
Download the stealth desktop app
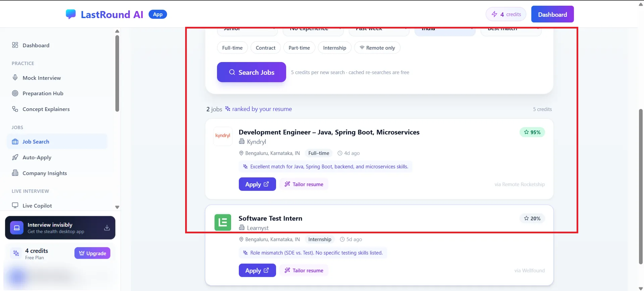107,228
